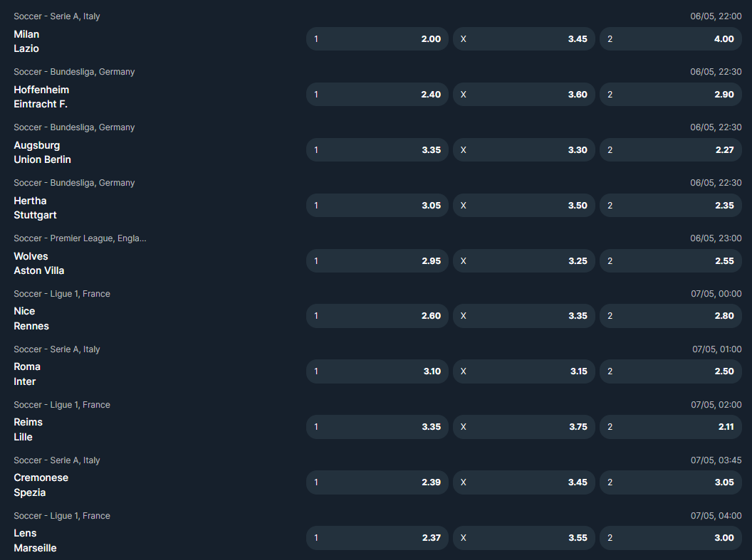Select Inter away win at 2.50
Image resolution: width=752 pixels, height=560 pixels.
(670, 371)
